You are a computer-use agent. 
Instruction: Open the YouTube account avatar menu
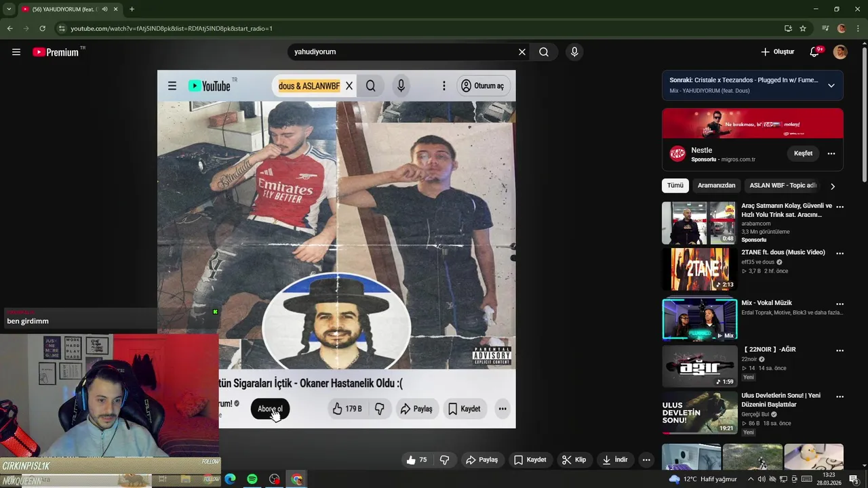pos(840,52)
